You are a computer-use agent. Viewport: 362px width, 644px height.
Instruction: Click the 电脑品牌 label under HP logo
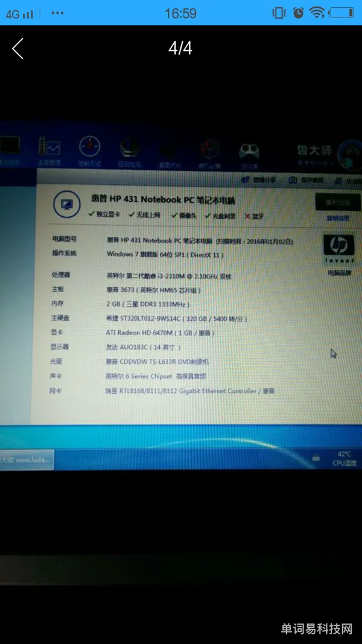click(340, 272)
